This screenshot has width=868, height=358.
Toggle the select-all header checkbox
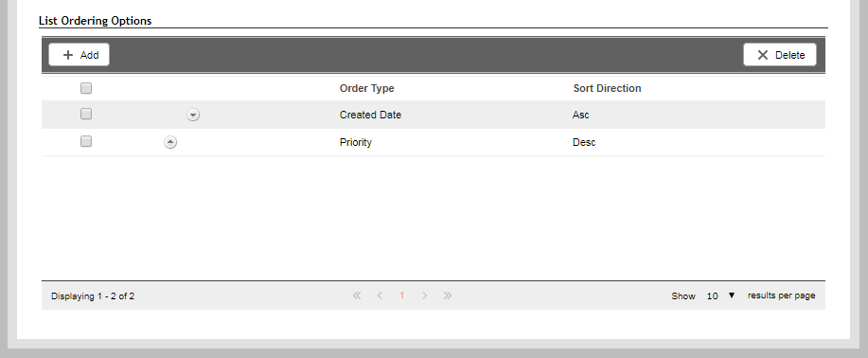point(86,88)
